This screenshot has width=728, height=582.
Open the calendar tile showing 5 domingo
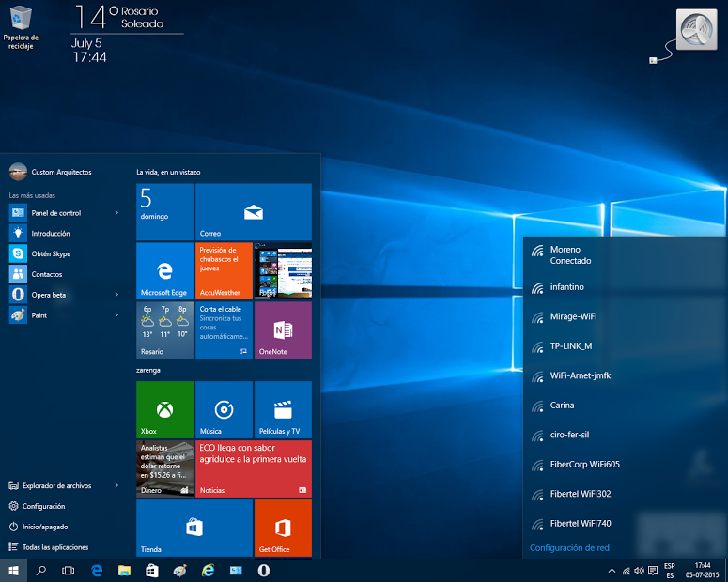[164, 211]
